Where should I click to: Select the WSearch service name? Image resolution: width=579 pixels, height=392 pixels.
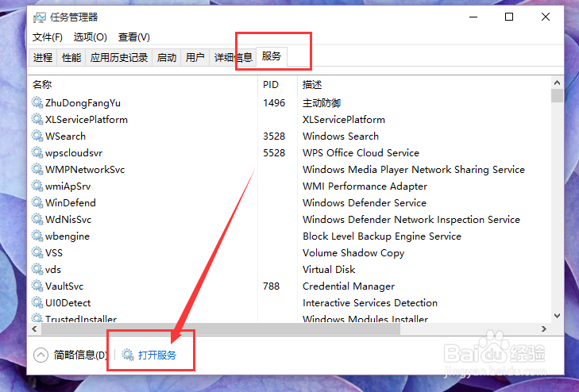65,136
